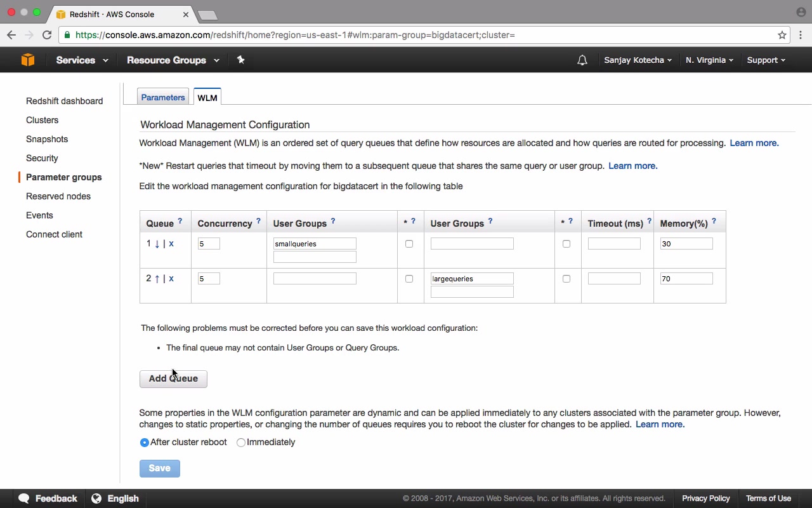Enable first wildcard checkbox for queue 1
This screenshot has height=508, width=812.
coord(409,244)
